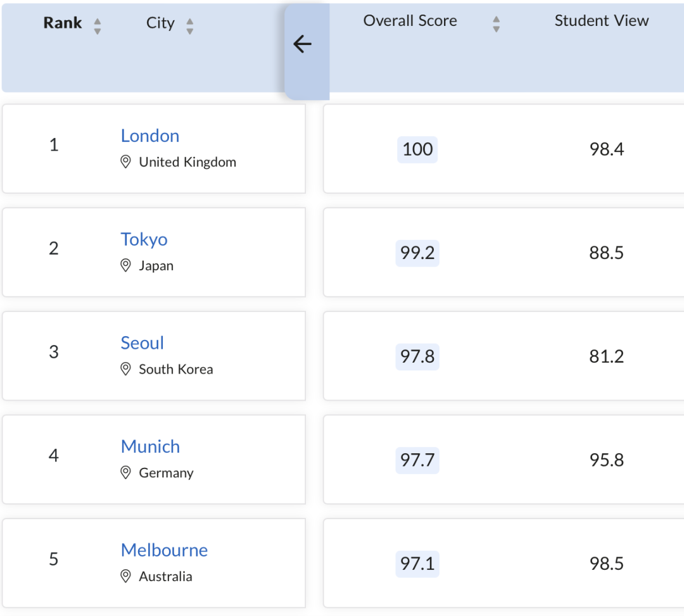Image resolution: width=684 pixels, height=616 pixels.
Task: Sort table by Rank arrows
Action: [98, 26]
